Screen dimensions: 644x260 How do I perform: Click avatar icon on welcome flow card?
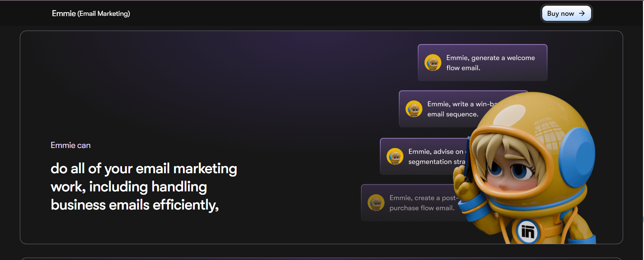click(433, 63)
